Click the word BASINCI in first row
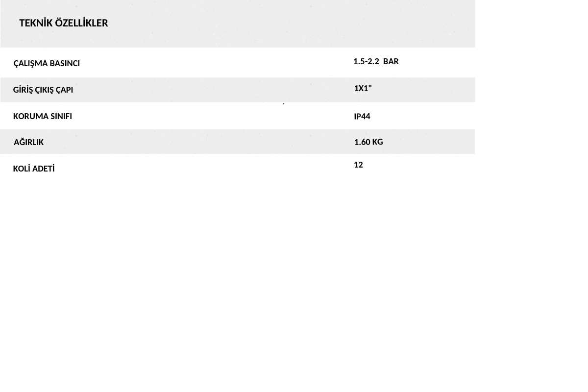Screen dimensions: 588x392 65,64
